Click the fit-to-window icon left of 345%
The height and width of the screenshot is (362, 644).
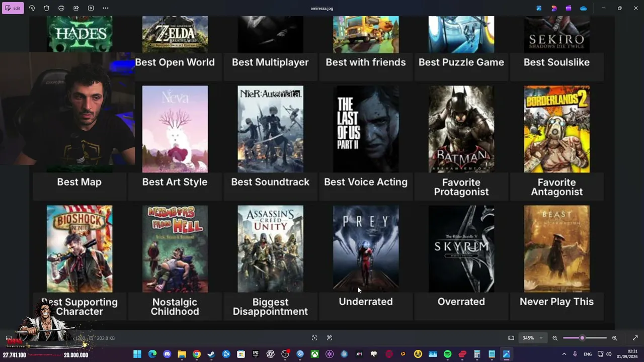tap(511, 338)
